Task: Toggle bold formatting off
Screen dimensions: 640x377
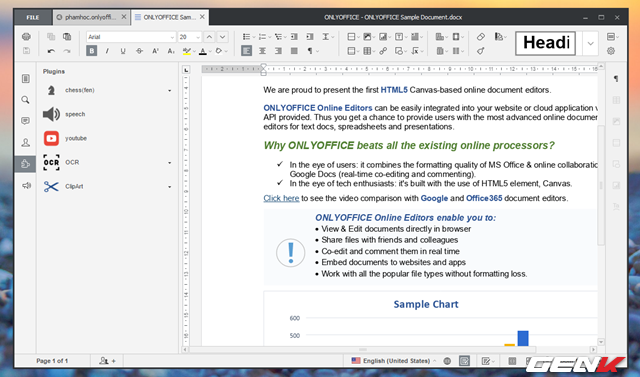Action: (x=91, y=51)
